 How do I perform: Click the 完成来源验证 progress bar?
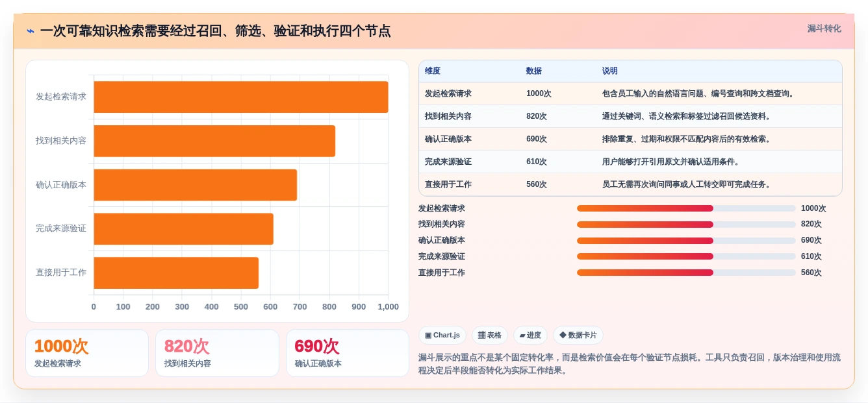click(x=686, y=256)
